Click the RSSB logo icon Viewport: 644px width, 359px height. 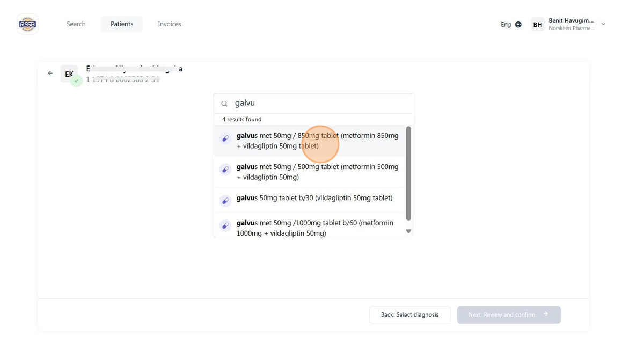tap(27, 24)
